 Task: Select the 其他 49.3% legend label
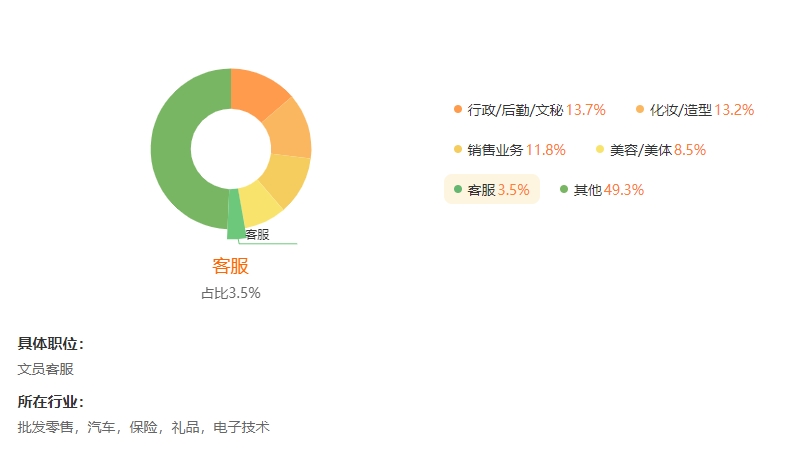click(x=602, y=190)
